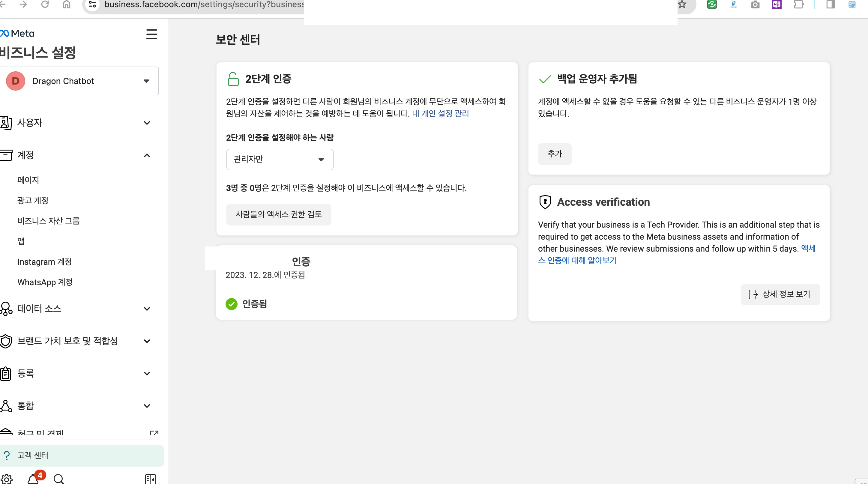The width and height of the screenshot is (868, 484).
Task: Click 사람들의 액세스 권한 검토 button
Action: 278,214
